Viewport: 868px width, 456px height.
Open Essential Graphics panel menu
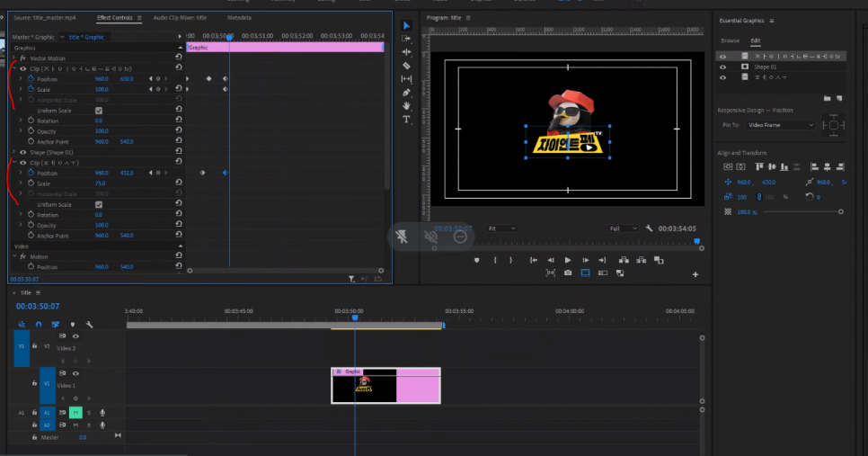coord(771,21)
